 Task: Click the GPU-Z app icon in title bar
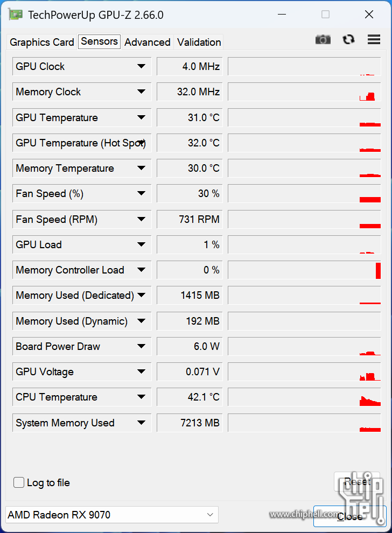[16, 15]
